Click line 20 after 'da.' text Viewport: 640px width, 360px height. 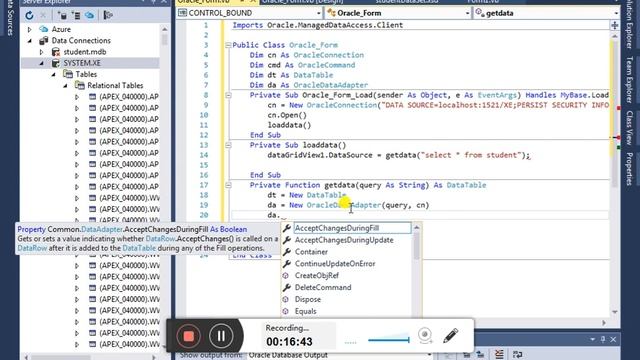pos(282,215)
